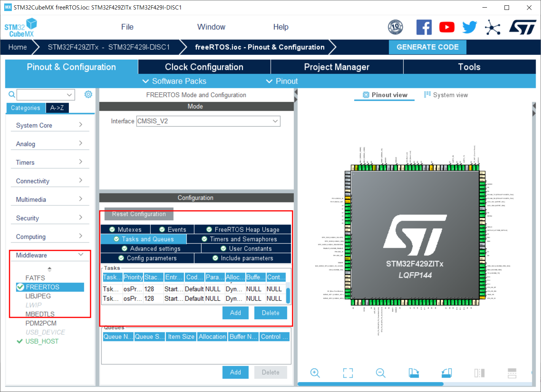Open the Include parameters tab
The height and width of the screenshot is (392, 541).
point(243,258)
